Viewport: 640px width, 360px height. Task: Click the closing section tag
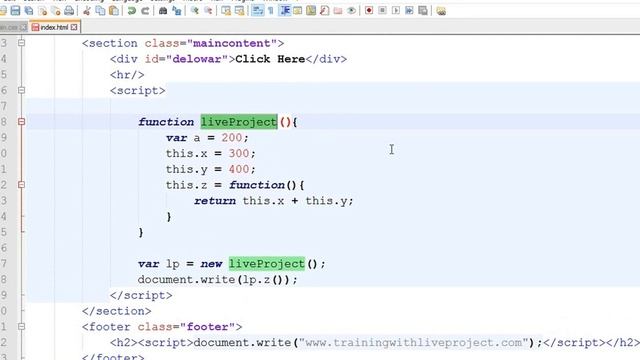point(116,311)
